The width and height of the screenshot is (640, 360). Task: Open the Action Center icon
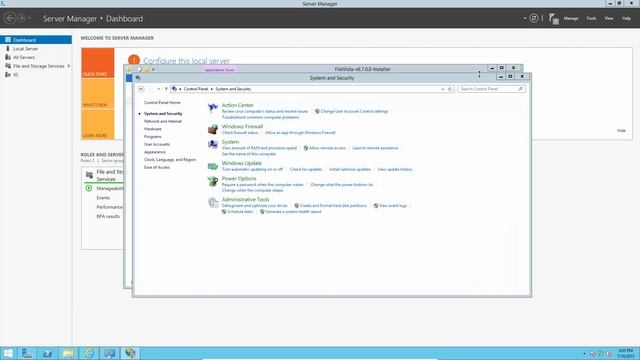213,108
